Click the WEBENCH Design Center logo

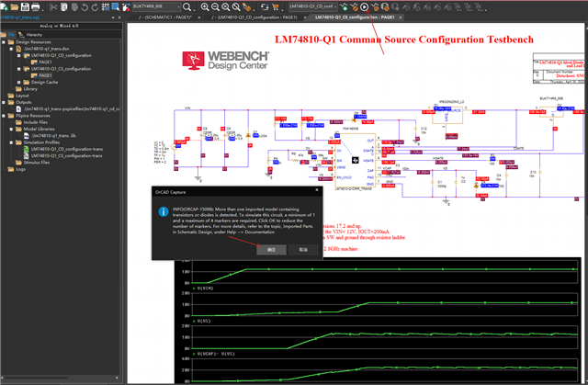coord(226,61)
